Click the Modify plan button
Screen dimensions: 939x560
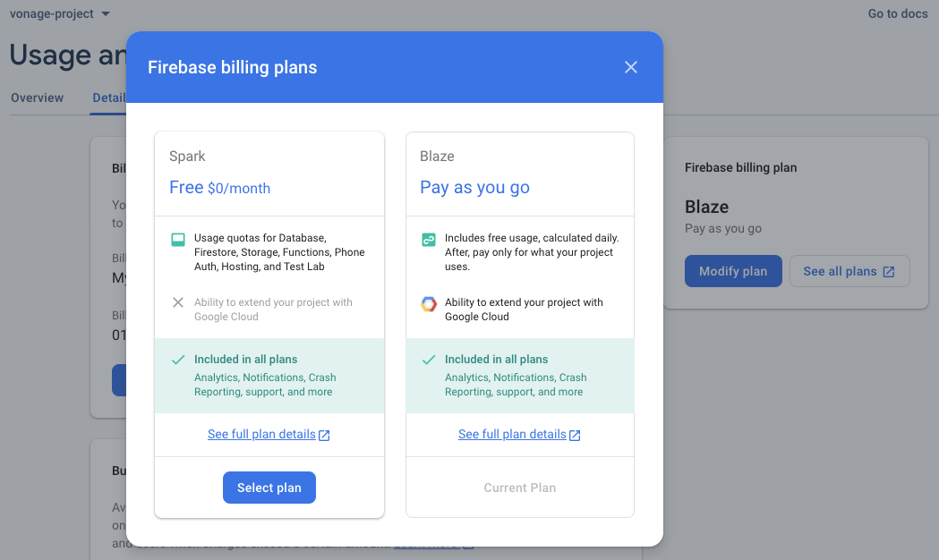[x=733, y=271]
